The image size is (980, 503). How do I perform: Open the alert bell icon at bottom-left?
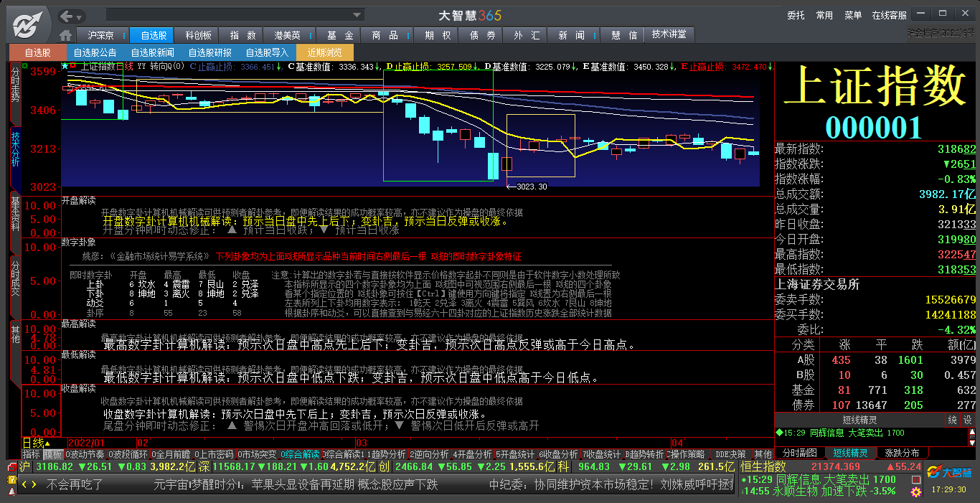pos(11,491)
